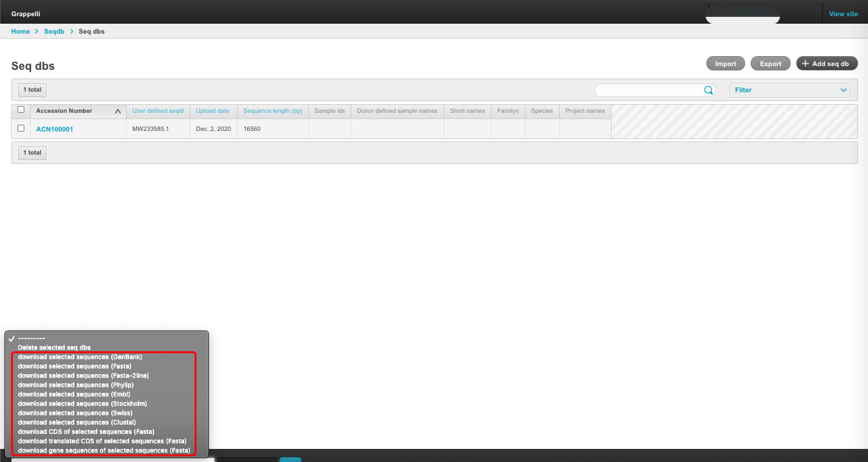The width and height of the screenshot is (868, 462).
Task: Choose download selected sequences (Swiss)
Action: [107, 413]
